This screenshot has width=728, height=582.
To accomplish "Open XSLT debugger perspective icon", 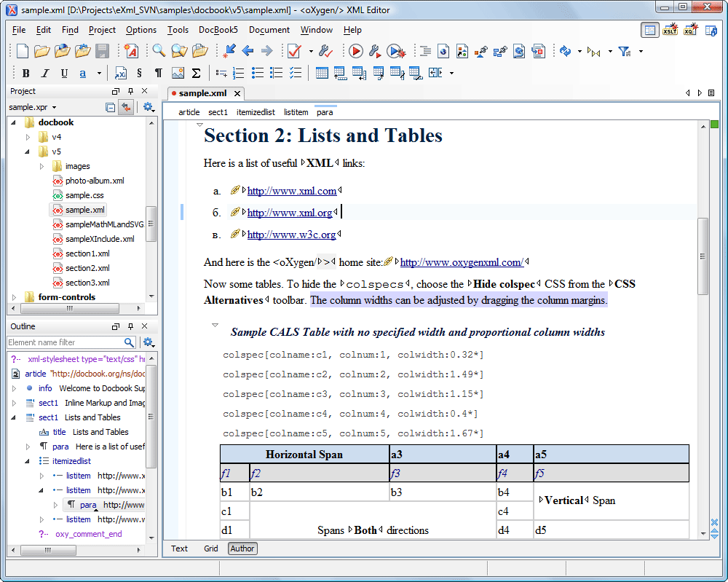I will 670,30.
